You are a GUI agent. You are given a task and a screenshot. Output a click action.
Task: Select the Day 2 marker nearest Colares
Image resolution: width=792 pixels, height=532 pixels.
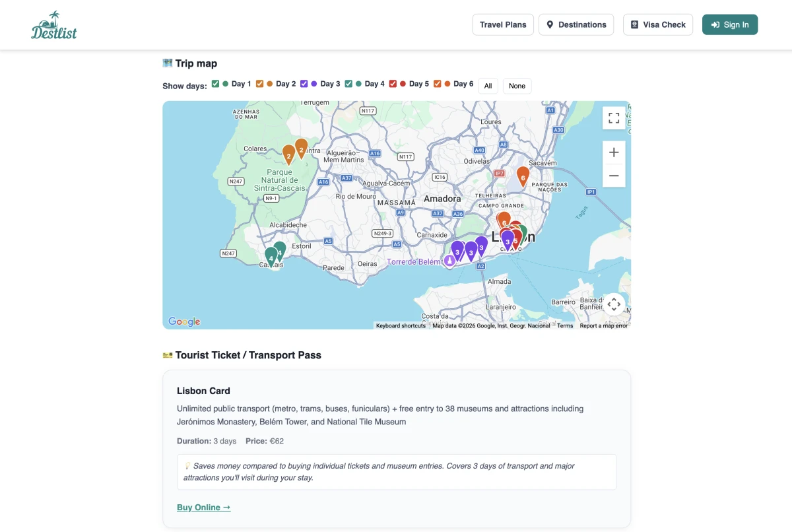pos(288,155)
